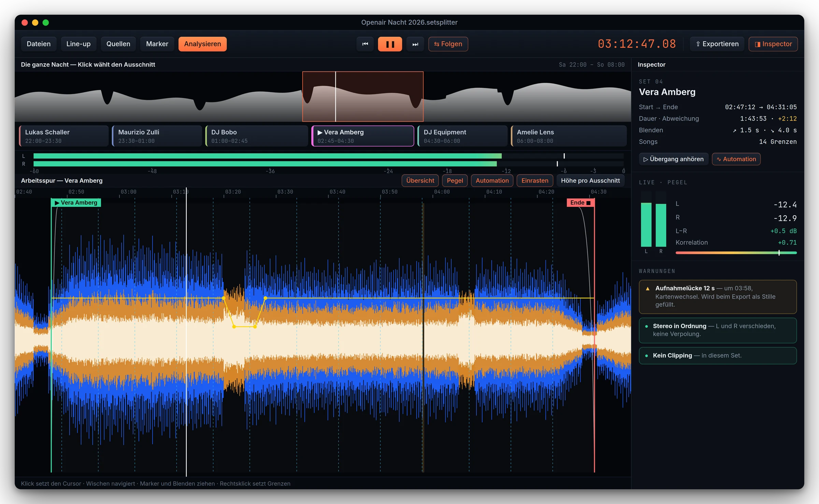This screenshot has width=819, height=504.
Task: Click the red Ende marker flag
Action: point(580,203)
